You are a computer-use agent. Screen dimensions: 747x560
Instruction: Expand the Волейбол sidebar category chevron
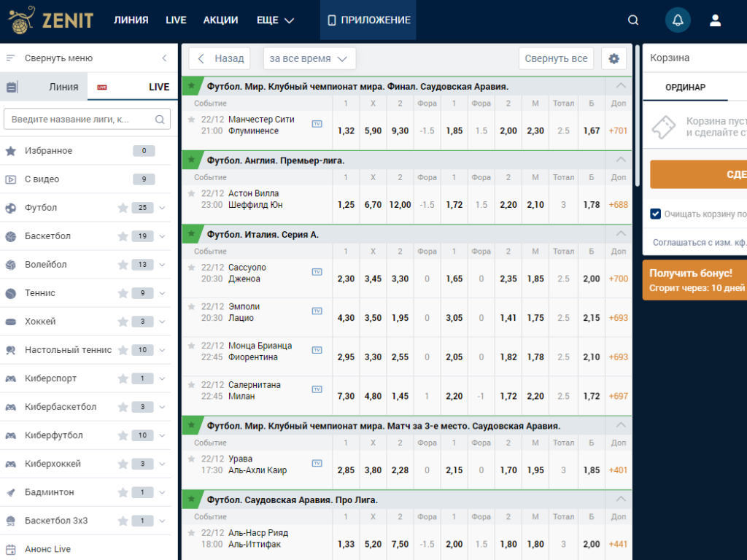pos(163,265)
